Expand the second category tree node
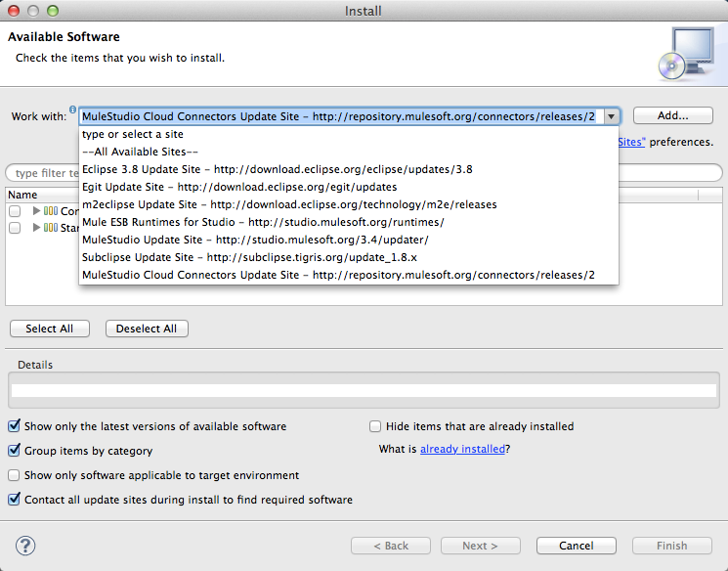Screen dimensions: 728x571 37,228
